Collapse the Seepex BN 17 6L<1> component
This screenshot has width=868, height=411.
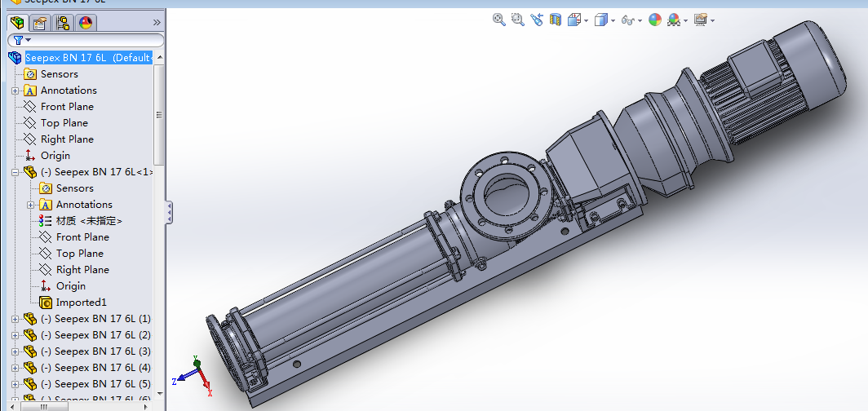(15, 172)
